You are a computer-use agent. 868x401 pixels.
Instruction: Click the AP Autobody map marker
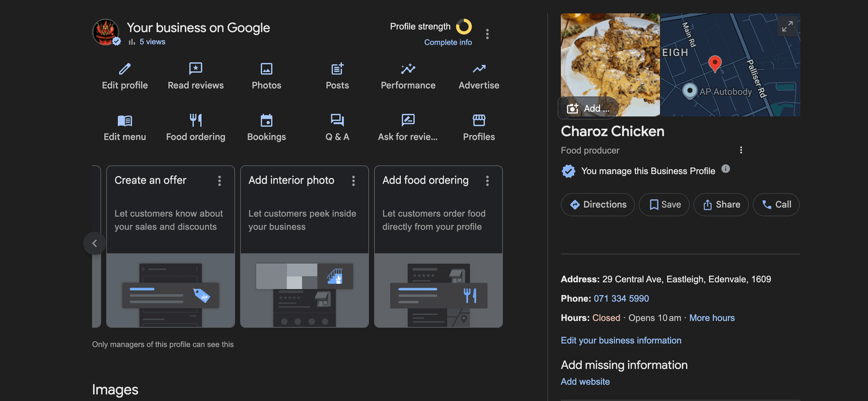pyautogui.click(x=690, y=91)
